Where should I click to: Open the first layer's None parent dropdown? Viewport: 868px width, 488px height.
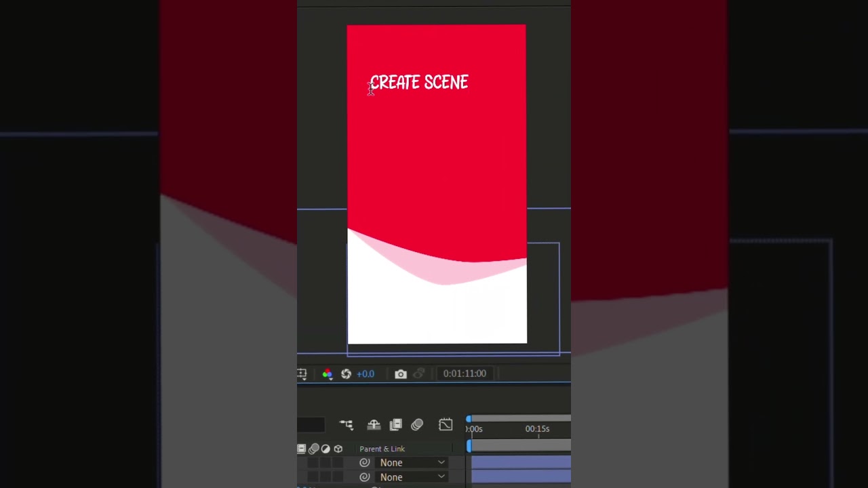click(x=412, y=462)
